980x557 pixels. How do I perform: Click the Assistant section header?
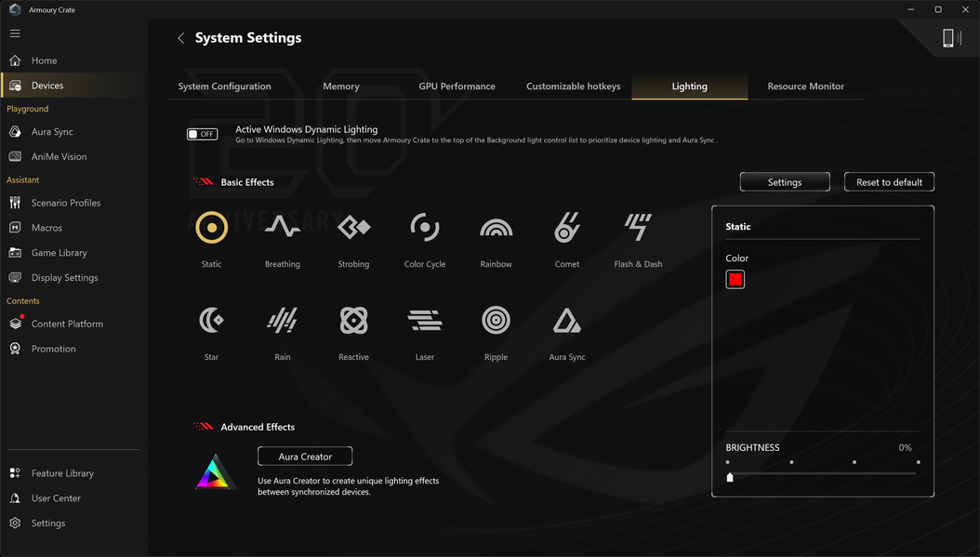pyautogui.click(x=22, y=180)
